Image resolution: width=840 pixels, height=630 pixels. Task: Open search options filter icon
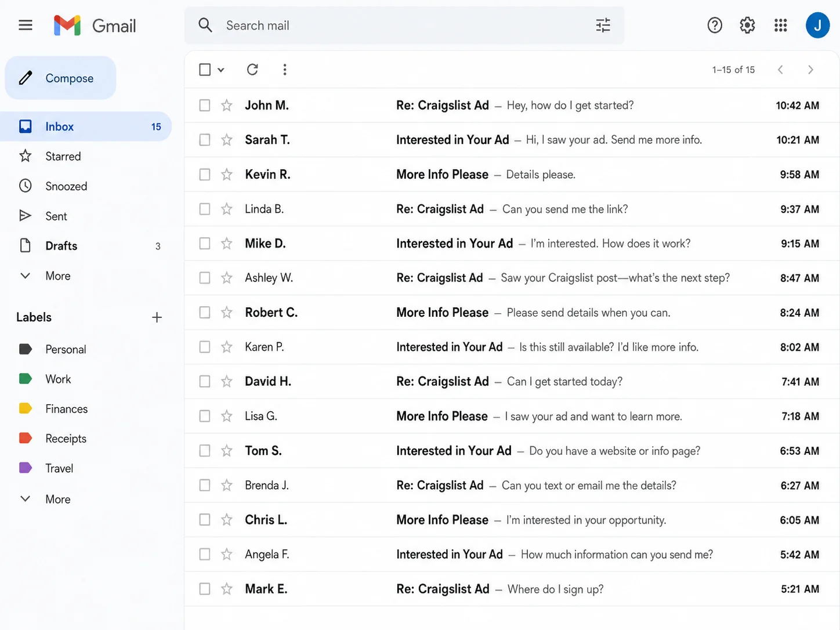point(603,25)
